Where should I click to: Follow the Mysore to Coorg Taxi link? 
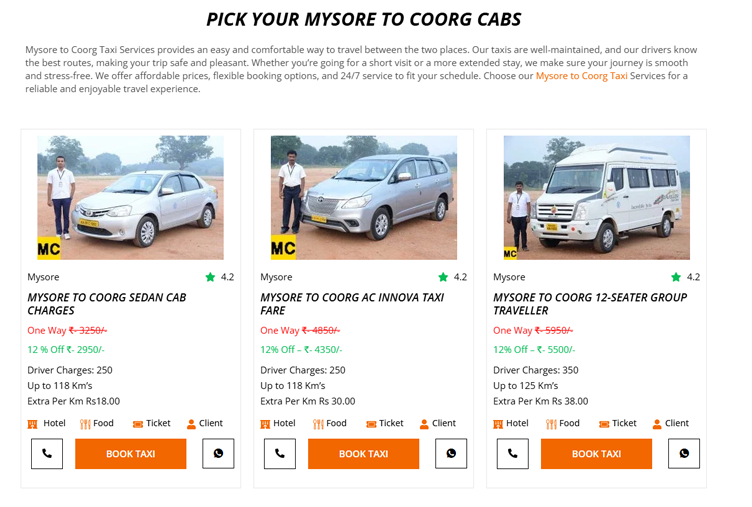click(581, 76)
